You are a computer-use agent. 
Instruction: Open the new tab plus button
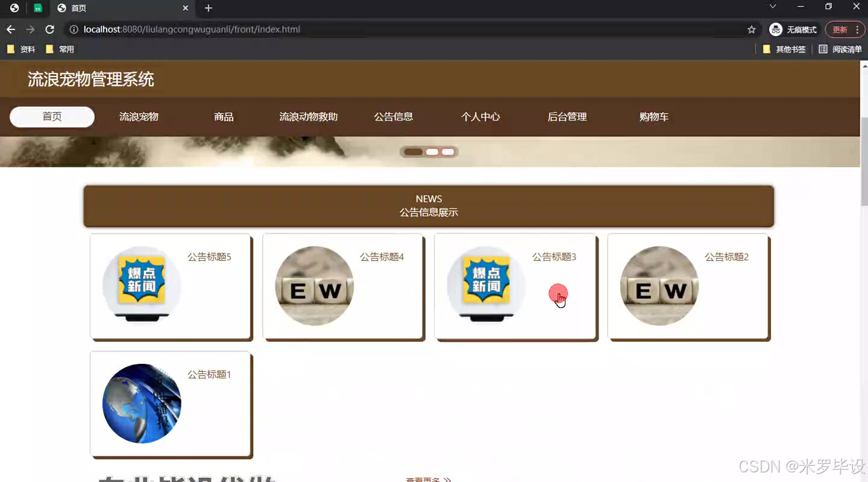click(x=209, y=8)
